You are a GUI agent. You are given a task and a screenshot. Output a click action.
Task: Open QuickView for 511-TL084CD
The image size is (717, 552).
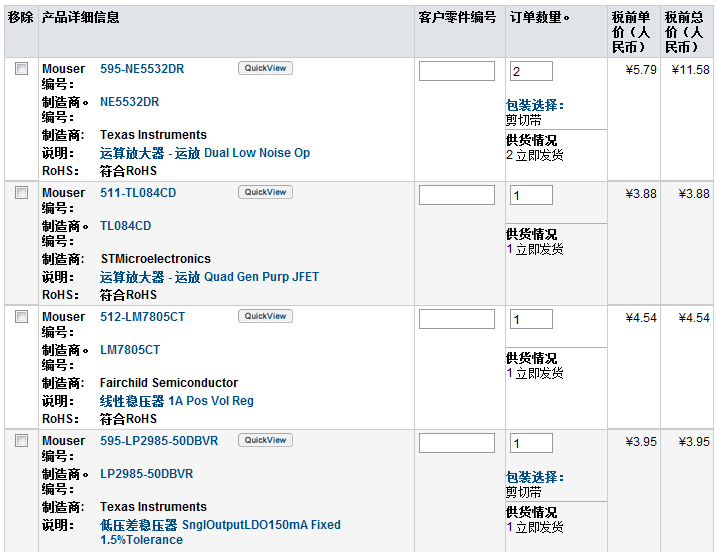(265, 192)
